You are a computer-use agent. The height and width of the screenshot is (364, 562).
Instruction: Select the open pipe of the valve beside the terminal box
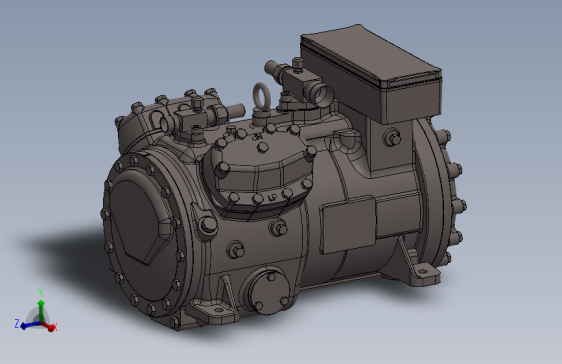click(x=322, y=94)
